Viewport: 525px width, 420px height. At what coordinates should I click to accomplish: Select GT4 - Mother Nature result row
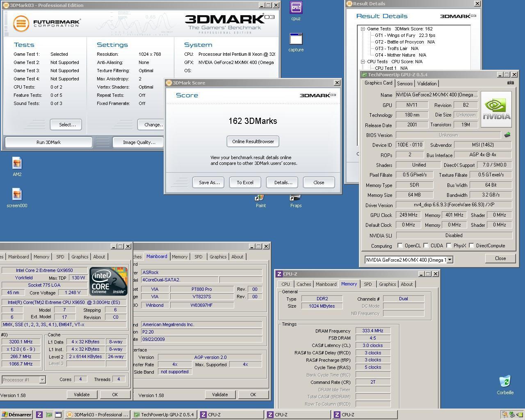click(400, 55)
